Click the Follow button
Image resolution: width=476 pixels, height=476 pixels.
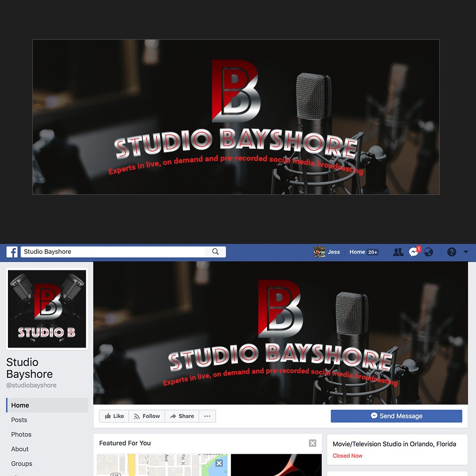point(147,416)
